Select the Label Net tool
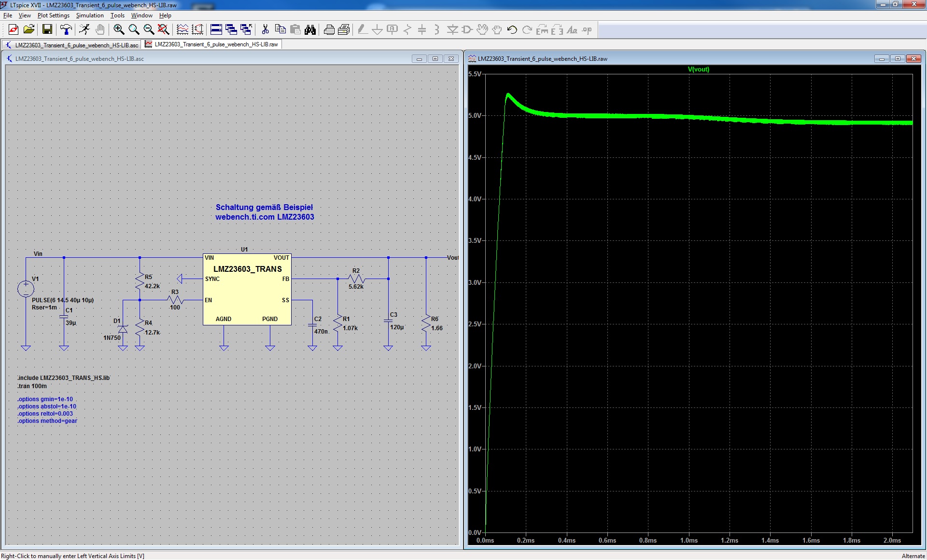This screenshot has height=560, width=927. tap(393, 30)
